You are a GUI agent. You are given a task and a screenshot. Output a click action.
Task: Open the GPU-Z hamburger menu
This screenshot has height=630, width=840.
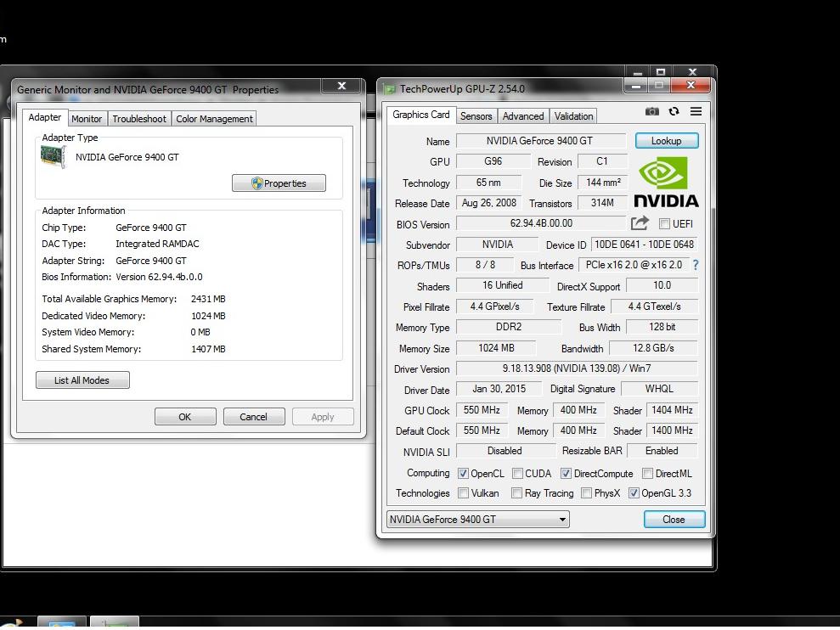coord(696,111)
